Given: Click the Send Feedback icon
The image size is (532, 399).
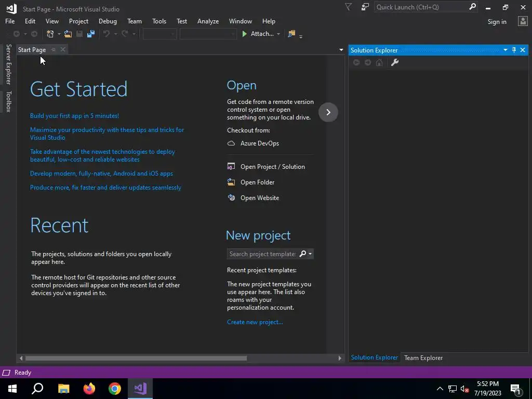Looking at the screenshot, I should tap(365, 7).
